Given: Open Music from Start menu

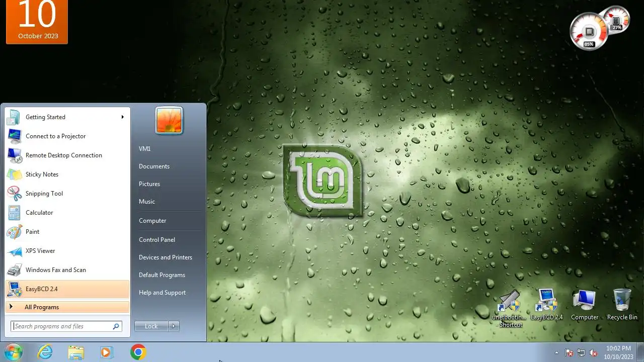Looking at the screenshot, I should point(147,202).
